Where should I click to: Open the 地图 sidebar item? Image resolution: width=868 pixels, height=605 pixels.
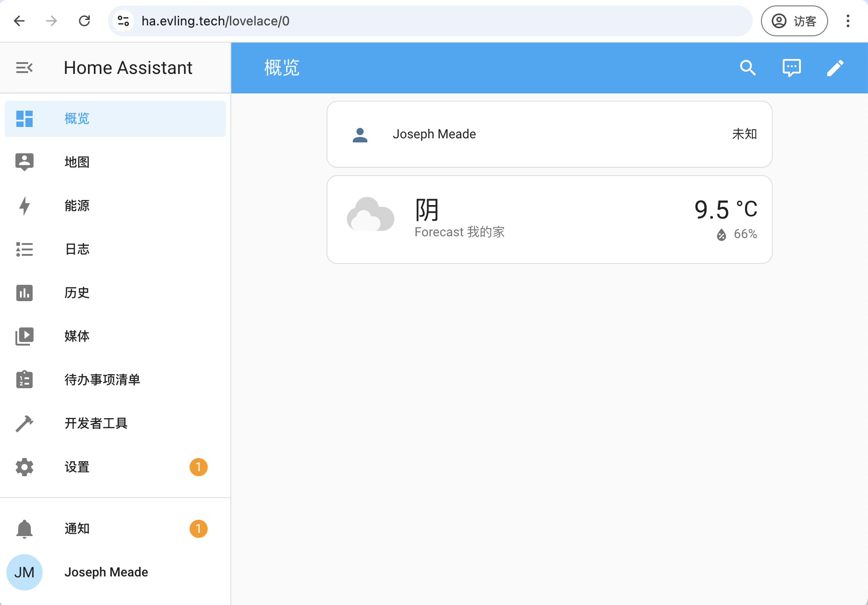coord(115,162)
